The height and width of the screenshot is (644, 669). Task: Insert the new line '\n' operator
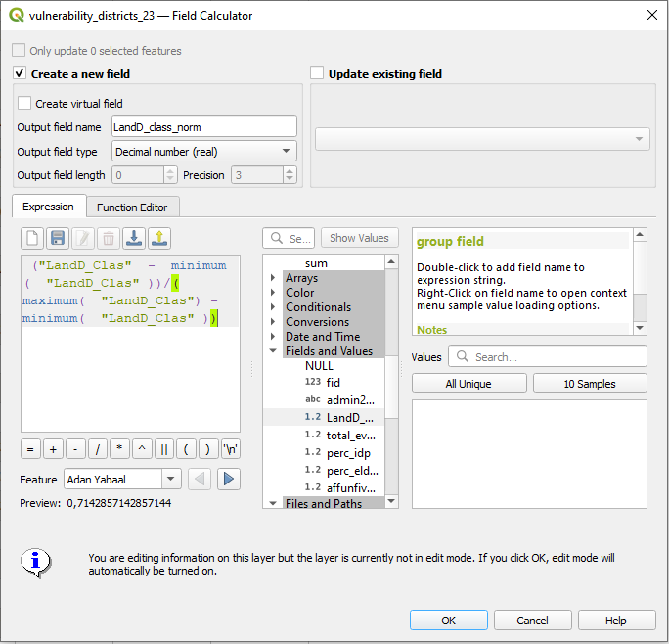(231, 449)
